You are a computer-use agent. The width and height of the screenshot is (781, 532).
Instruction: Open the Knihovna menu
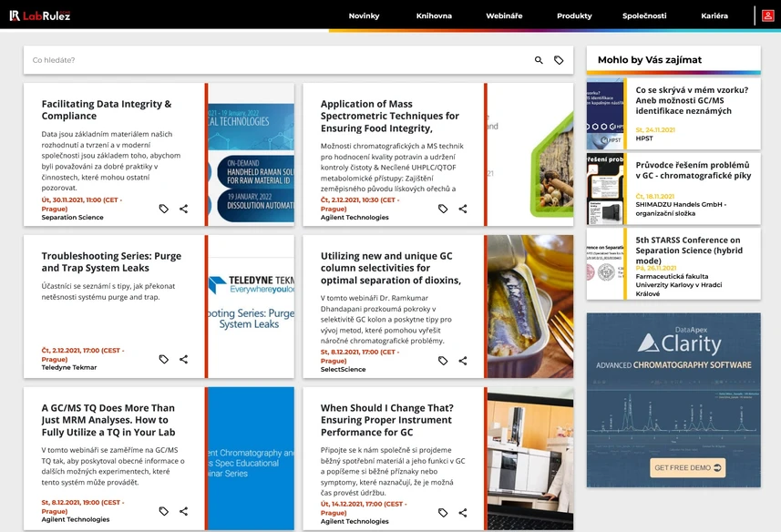pos(434,15)
